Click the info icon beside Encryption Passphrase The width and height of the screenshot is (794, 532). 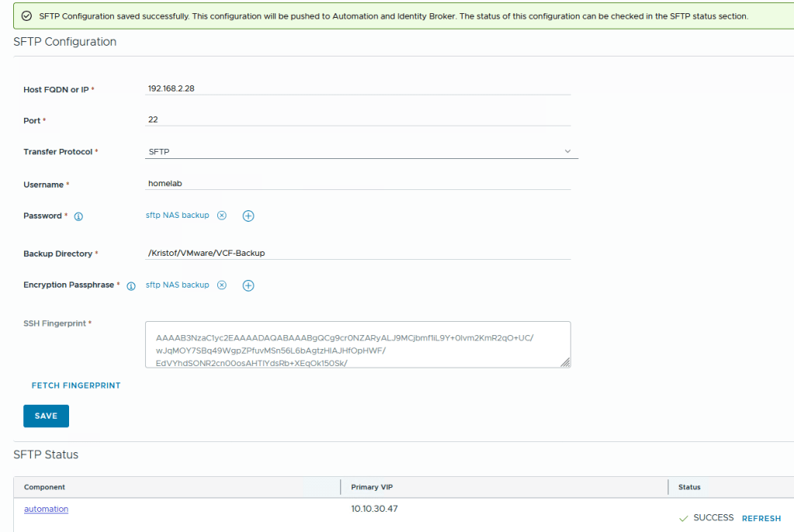130,286
